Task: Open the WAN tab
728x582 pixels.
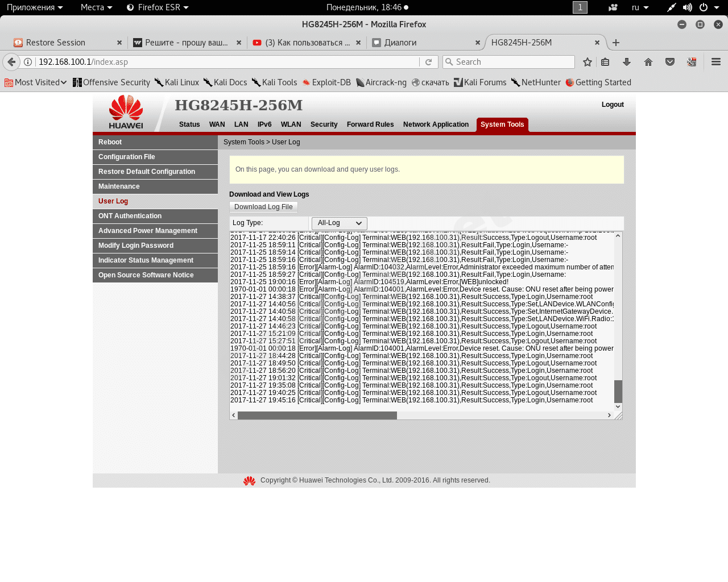Action: click(x=217, y=124)
